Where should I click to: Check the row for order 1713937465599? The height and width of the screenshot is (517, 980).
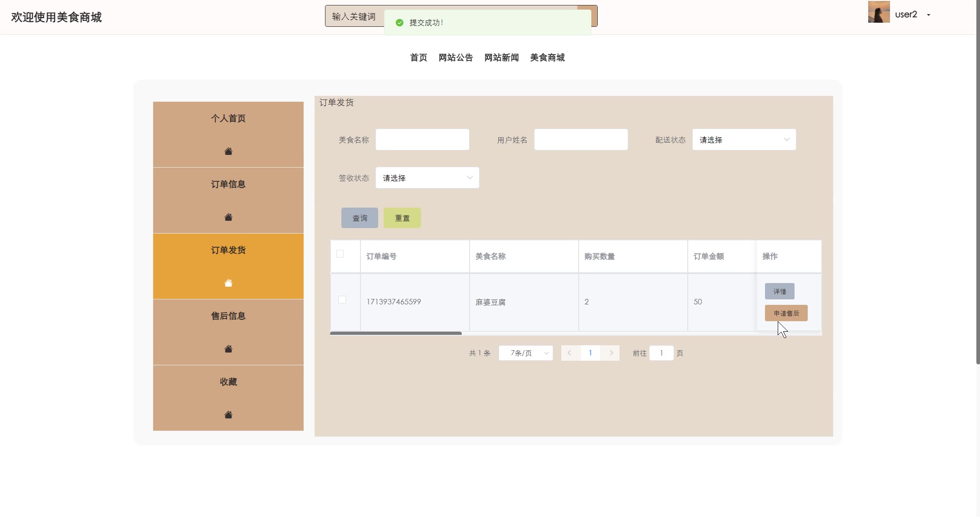(342, 300)
